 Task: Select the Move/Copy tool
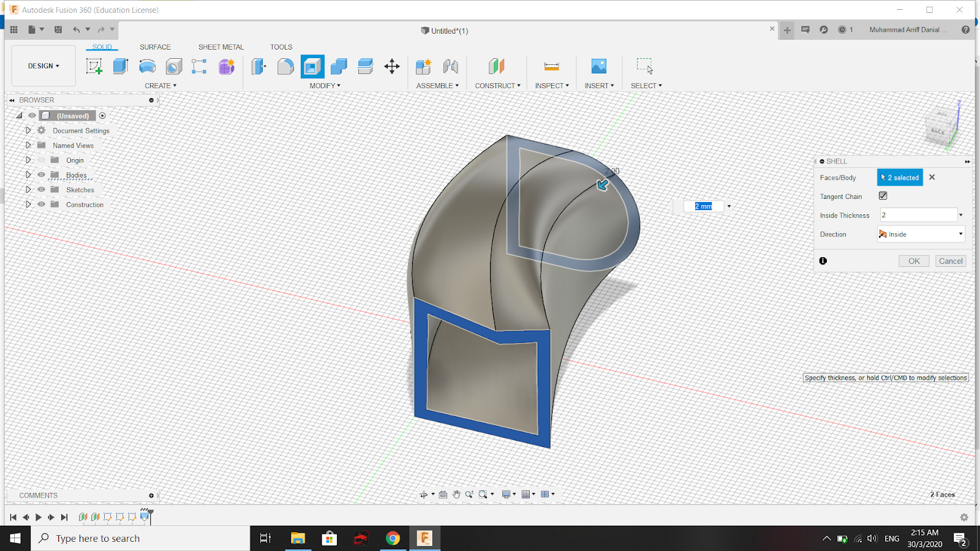tap(392, 66)
